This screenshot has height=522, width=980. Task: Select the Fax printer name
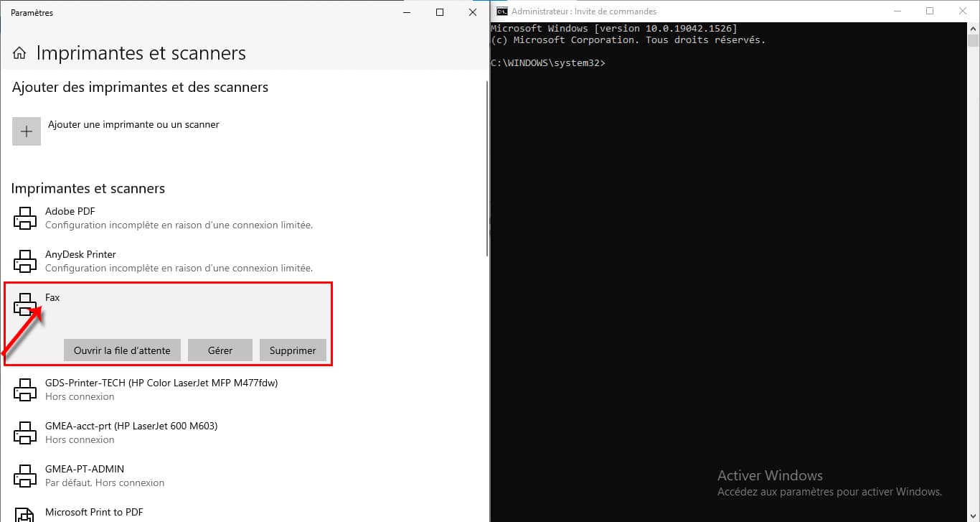coord(52,297)
